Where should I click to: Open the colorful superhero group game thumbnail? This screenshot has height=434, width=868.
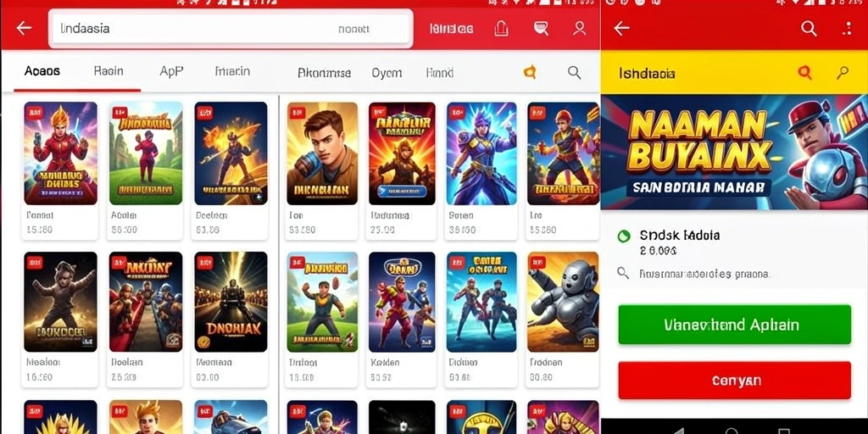402,303
